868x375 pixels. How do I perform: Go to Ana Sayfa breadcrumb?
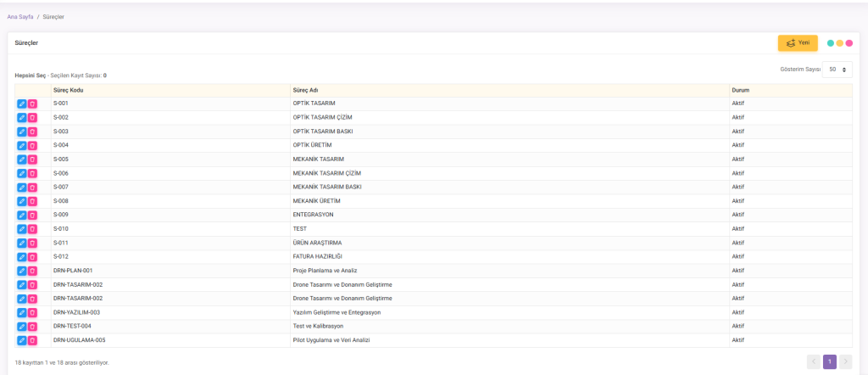click(x=20, y=16)
